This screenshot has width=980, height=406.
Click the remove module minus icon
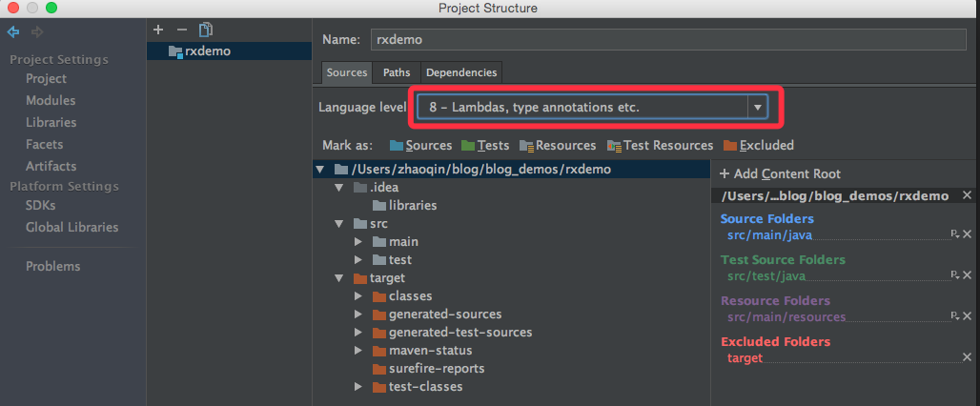(181, 30)
